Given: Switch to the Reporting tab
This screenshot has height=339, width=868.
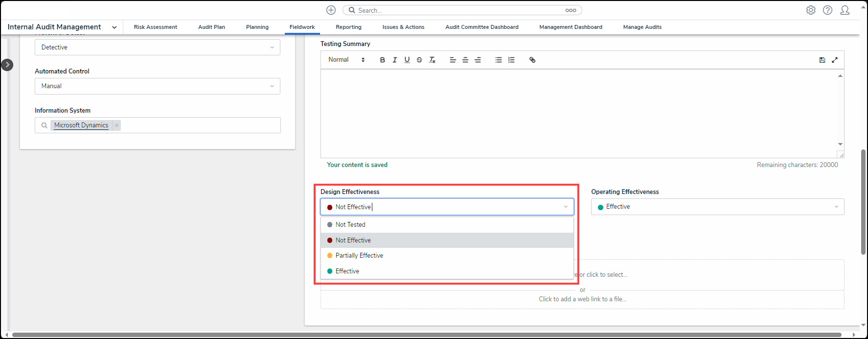Looking at the screenshot, I should click(348, 27).
